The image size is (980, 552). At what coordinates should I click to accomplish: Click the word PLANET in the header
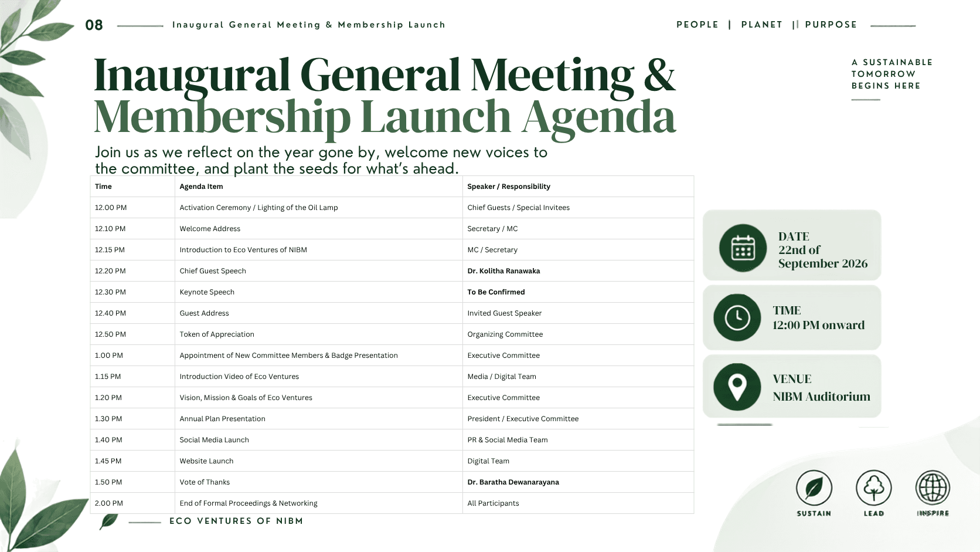pyautogui.click(x=762, y=25)
